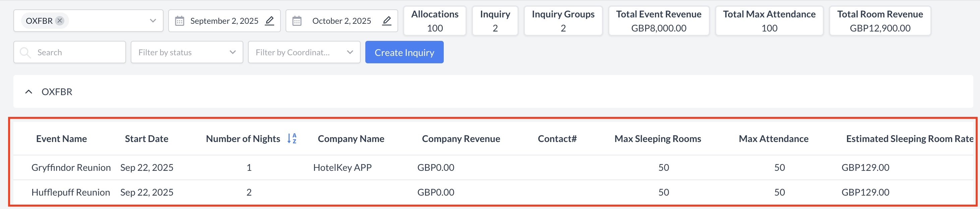Edit end date with the pencil icon

coord(386,20)
